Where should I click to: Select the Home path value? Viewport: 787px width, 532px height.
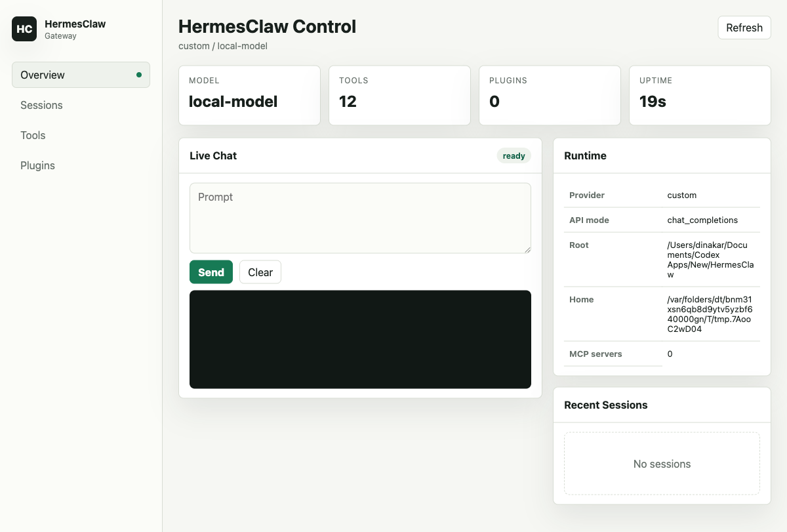click(x=710, y=314)
